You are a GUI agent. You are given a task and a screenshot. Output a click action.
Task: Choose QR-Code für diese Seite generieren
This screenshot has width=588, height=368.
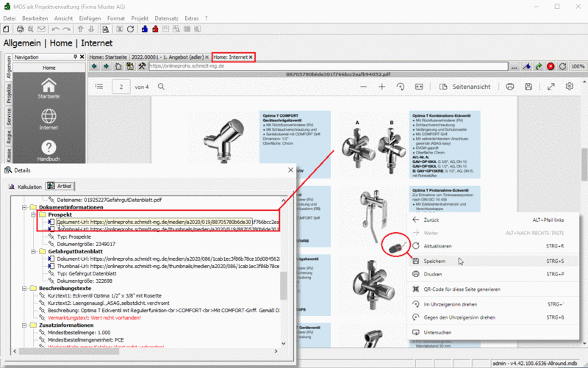coord(492,289)
